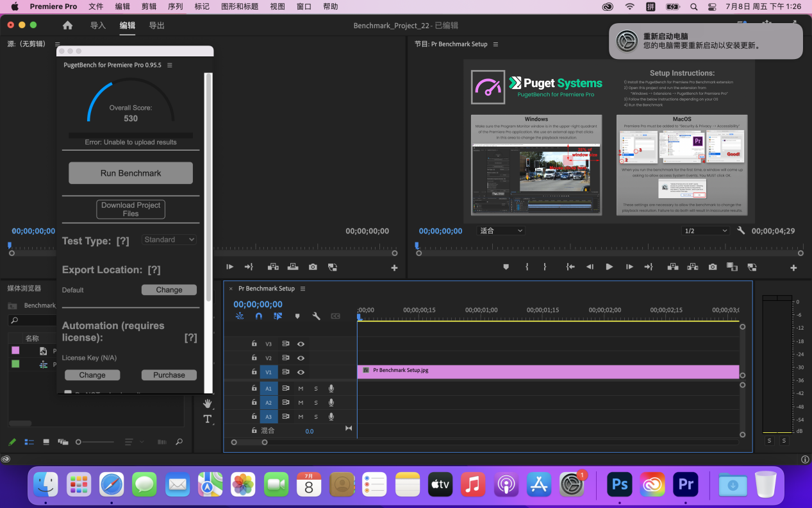This screenshot has width=812, height=508.
Task: Toggle V2 track output eye
Action: (301, 359)
